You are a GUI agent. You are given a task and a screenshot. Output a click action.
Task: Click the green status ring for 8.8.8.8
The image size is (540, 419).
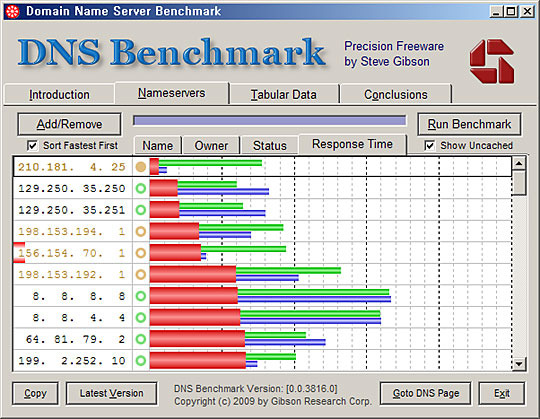pos(141,296)
